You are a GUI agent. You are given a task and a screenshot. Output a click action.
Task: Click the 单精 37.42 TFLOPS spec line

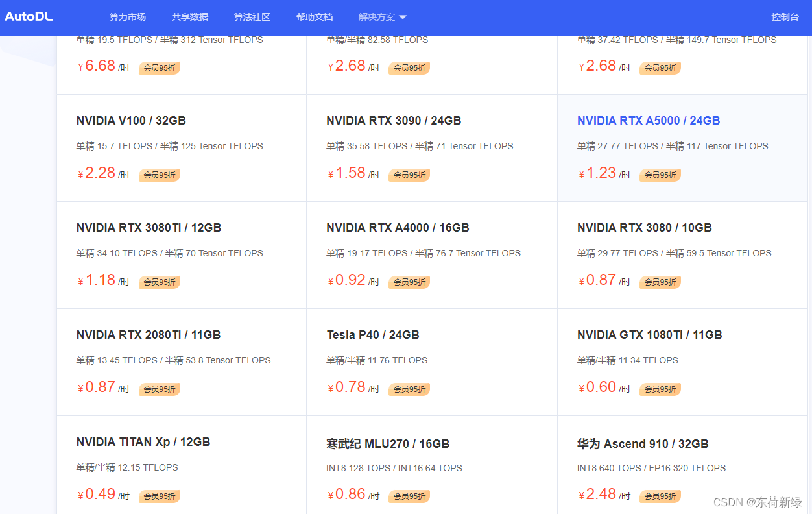click(x=677, y=40)
